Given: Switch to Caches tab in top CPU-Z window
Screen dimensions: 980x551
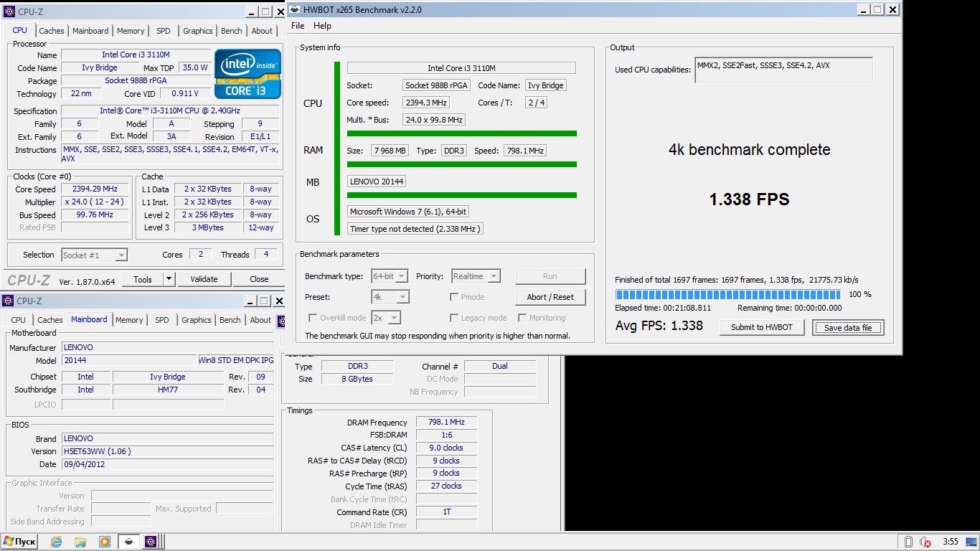Looking at the screenshot, I should click(52, 31).
